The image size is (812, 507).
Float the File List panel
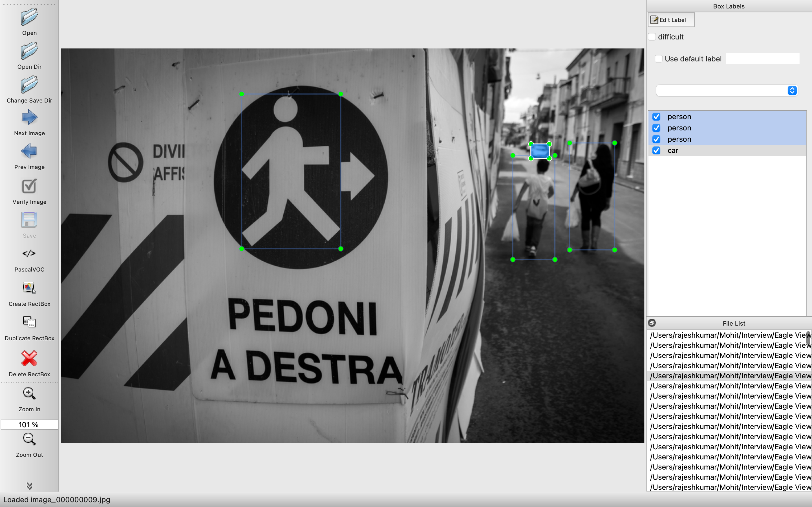coord(652,323)
